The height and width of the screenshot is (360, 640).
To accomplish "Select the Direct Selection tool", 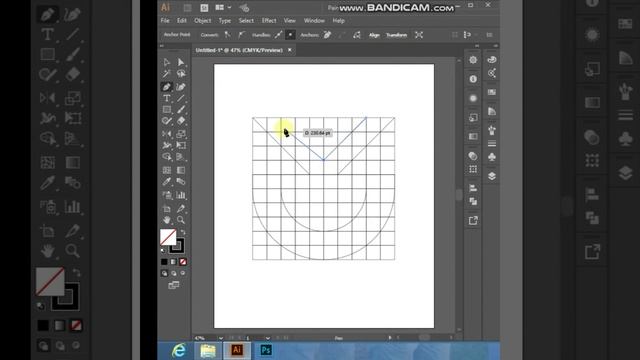I will pos(180,62).
